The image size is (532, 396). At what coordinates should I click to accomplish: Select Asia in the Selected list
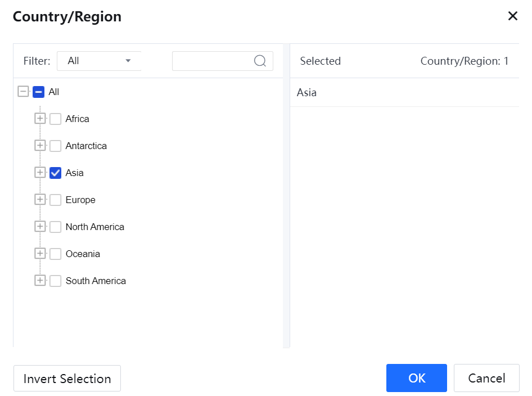pos(307,92)
